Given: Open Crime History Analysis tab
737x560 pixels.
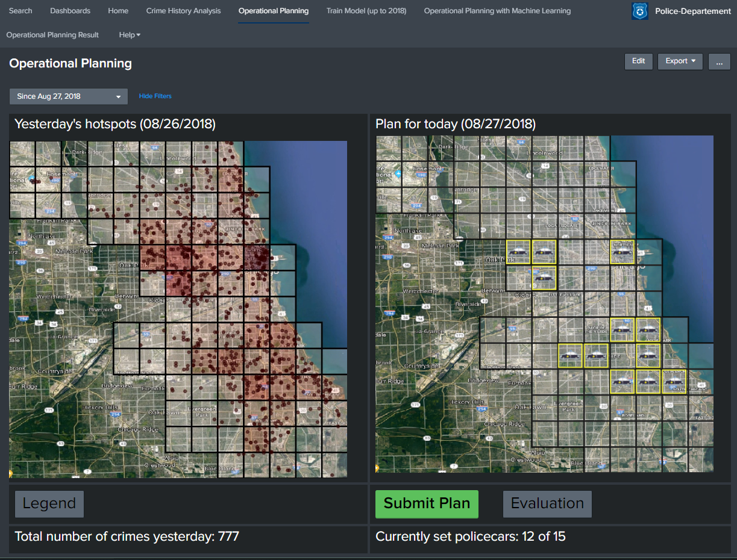Looking at the screenshot, I should [183, 11].
